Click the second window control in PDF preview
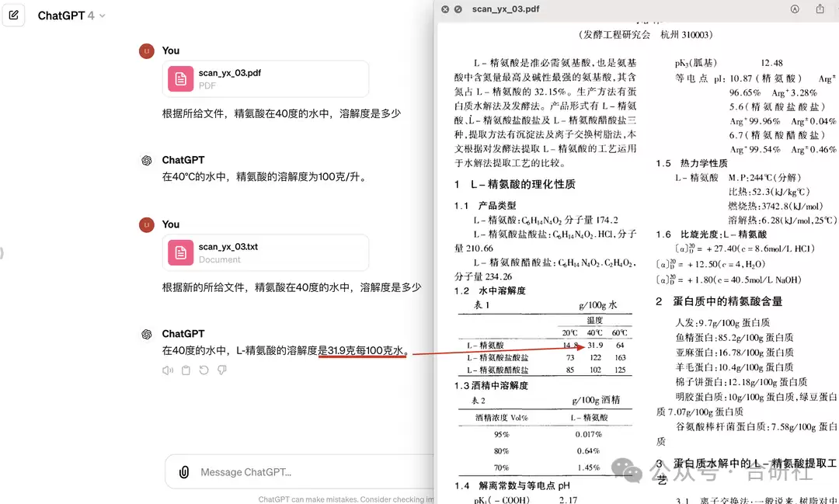This screenshot has width=839, height=504. [458, 9]
